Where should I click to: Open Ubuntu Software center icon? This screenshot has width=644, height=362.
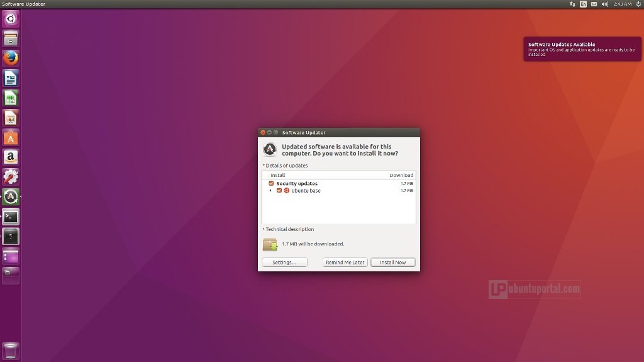(x=11, y=137)
